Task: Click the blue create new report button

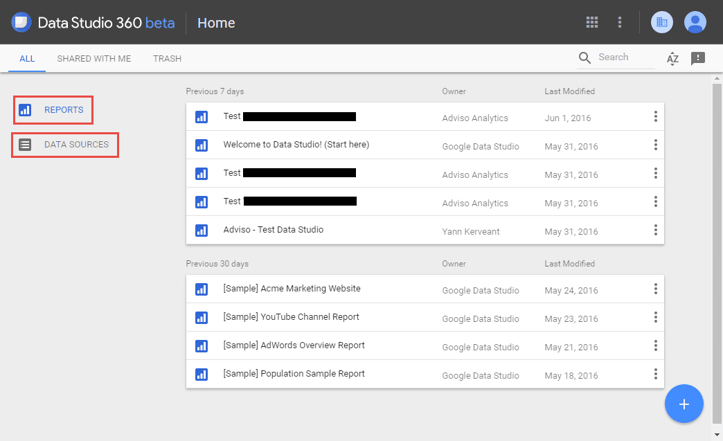Action: coord(684,404)
